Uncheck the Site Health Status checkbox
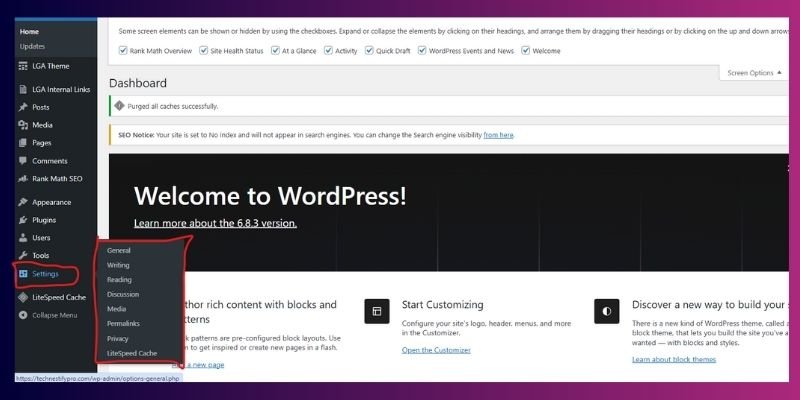Screen dimensions: 800x400 [x=204, y=51]
